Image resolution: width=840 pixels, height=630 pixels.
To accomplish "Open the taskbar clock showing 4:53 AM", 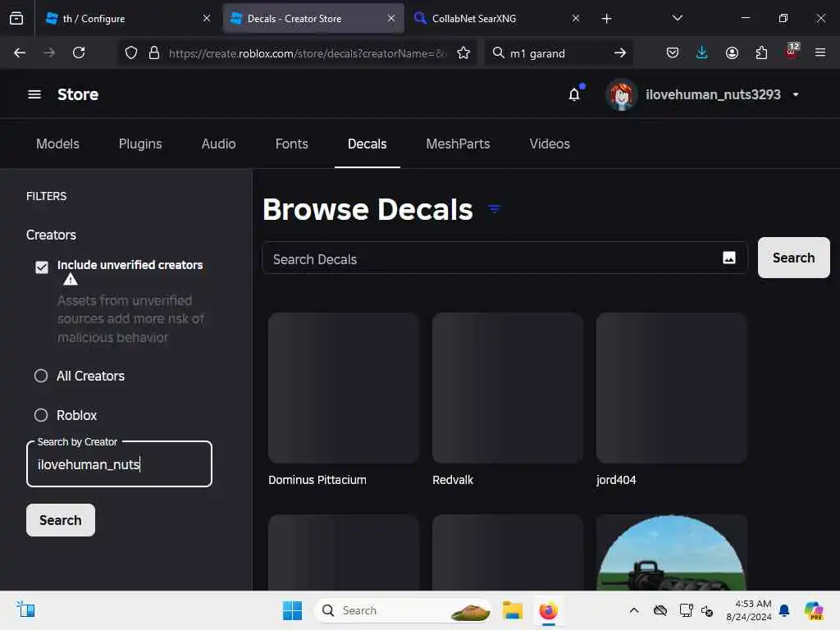I will click(748, 610).
